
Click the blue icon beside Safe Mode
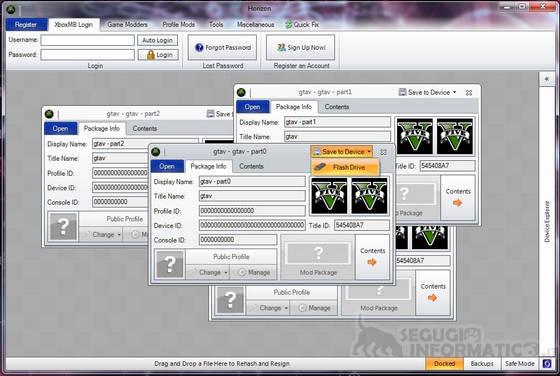pos(547,364)
